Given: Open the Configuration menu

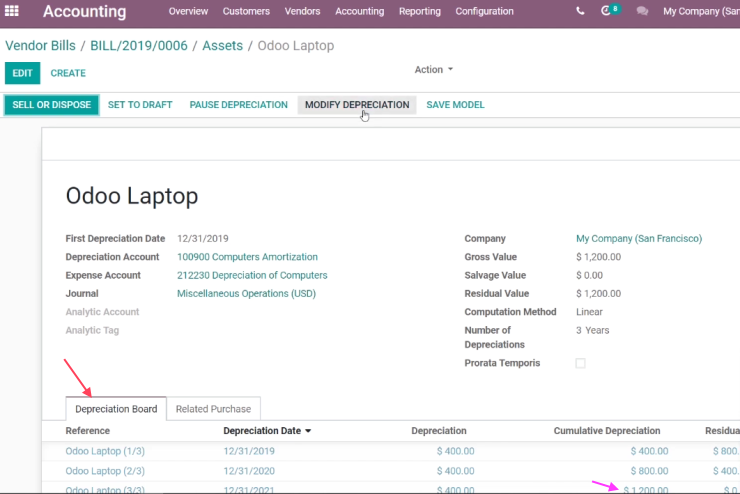Looking at the screenshot, I should pyautogui.click(x=484, y=11).
